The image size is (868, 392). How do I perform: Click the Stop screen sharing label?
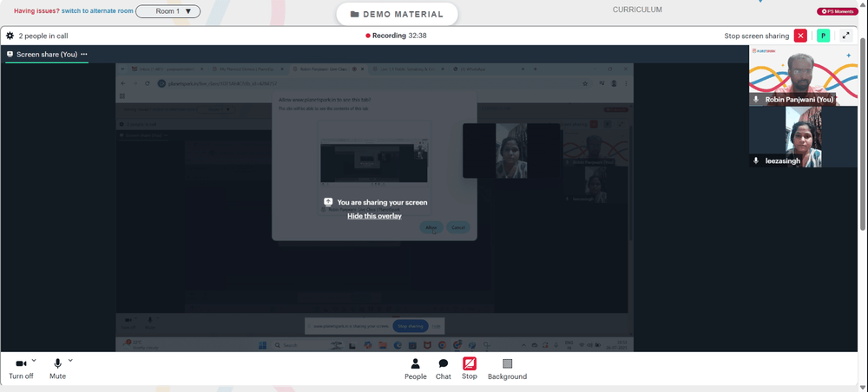757,36
